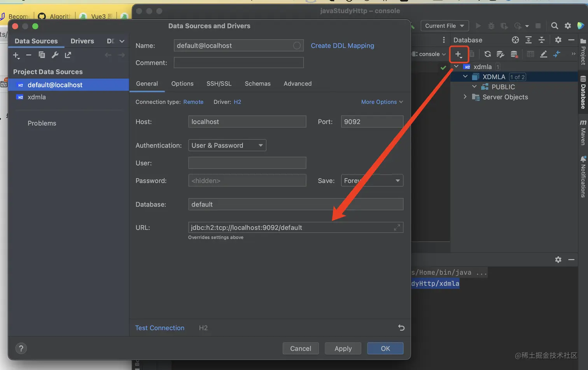Viewport: 588px width, 370px height.
Task: Open the Maven side tool window
Action: click(583, 132)
